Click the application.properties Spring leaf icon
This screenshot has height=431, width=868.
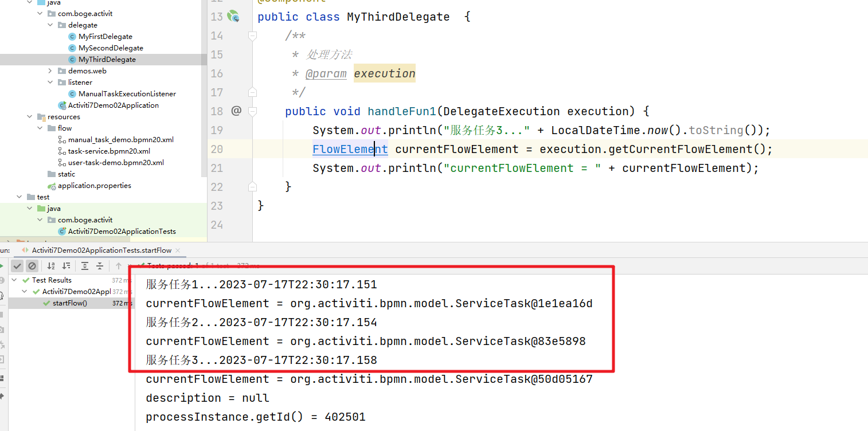click(x=52, y=186)
